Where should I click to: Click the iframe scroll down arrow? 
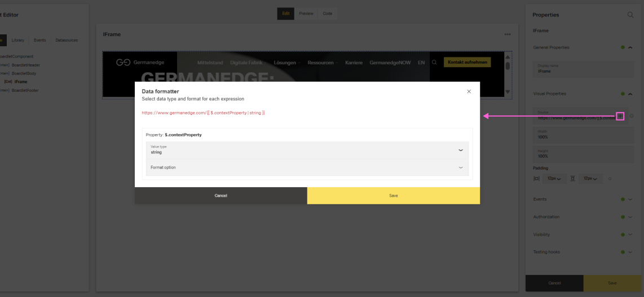[x=508, y=92]
